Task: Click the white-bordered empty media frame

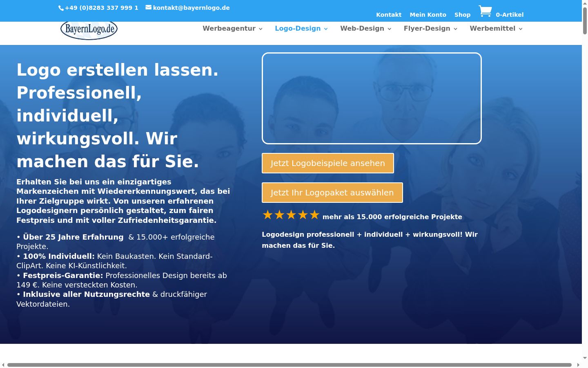Action: (x=372, y=98)
